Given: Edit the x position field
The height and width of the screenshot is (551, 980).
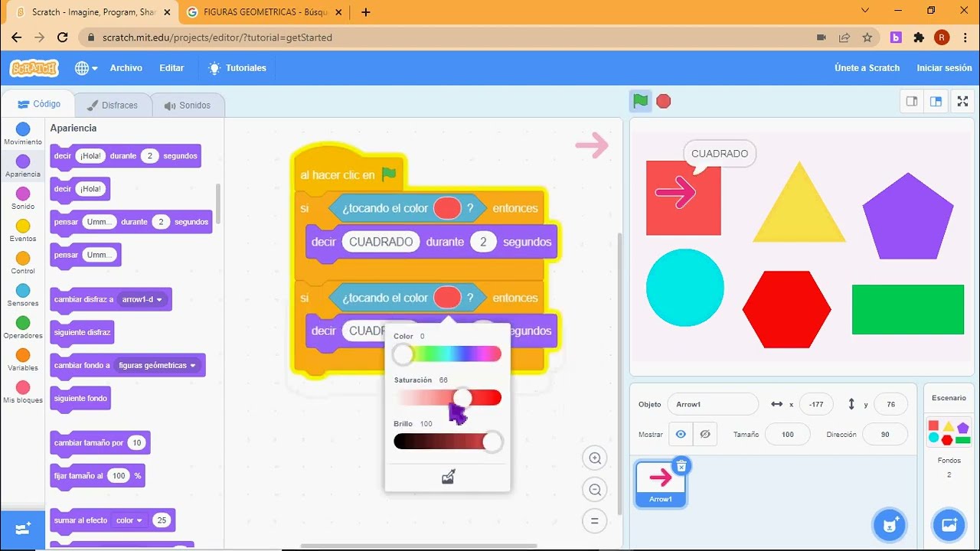Looking at the screenshot, I should coord(816,404).
